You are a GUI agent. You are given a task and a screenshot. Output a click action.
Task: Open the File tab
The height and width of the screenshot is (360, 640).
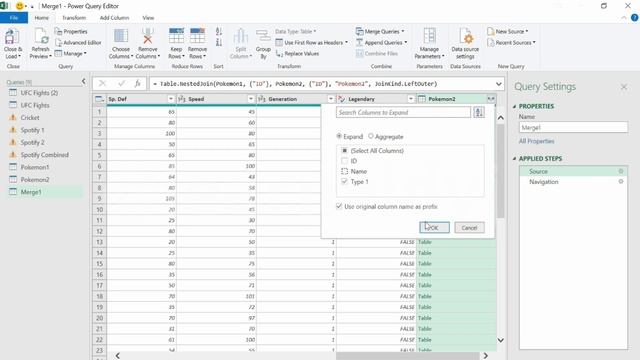click(x=14, y=18)
